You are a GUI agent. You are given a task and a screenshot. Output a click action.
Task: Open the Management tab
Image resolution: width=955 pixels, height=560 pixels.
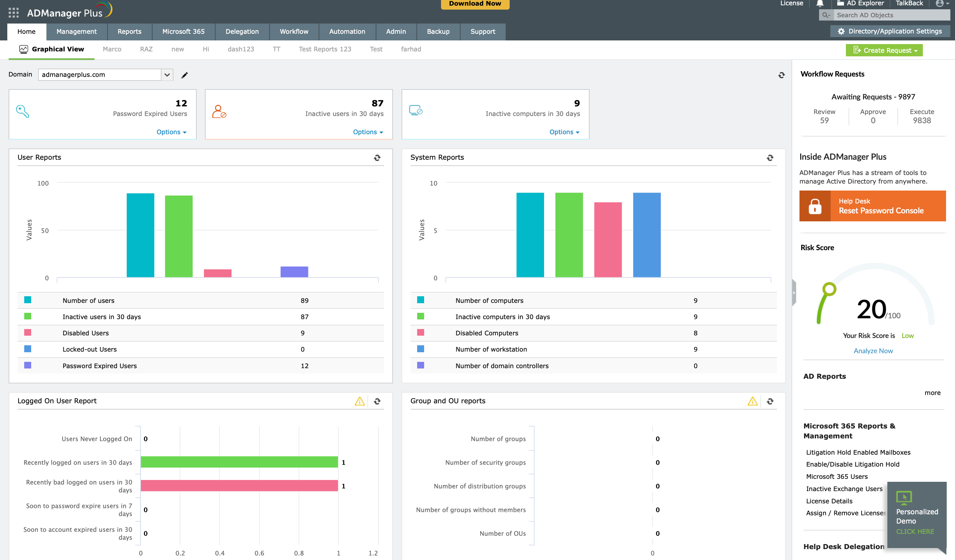pyautogui.click(x=76, y=31)
